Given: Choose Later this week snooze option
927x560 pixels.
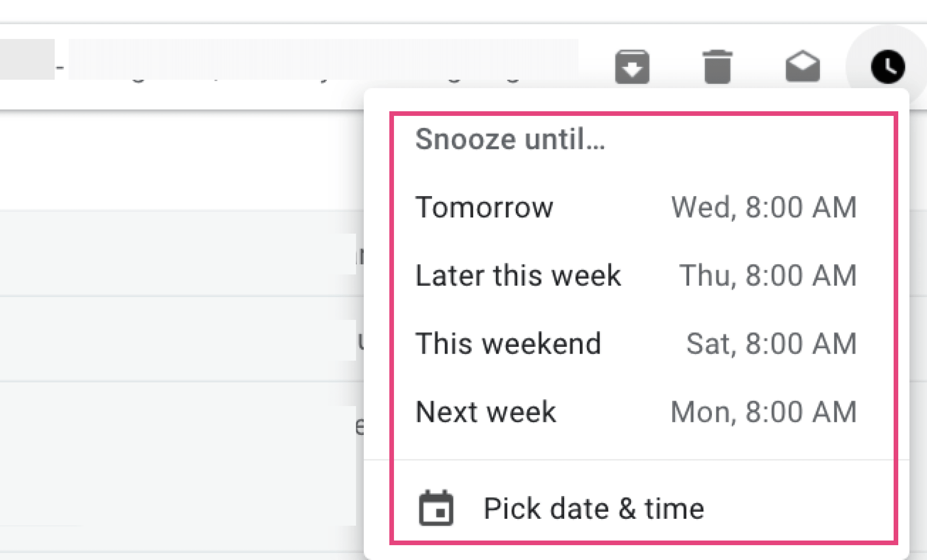Looking at the screenshot, I should click(518, 275).
